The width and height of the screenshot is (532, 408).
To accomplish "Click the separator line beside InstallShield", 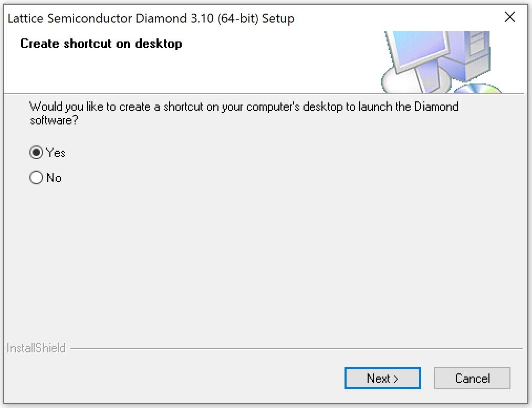I will (x=297, y=348).
